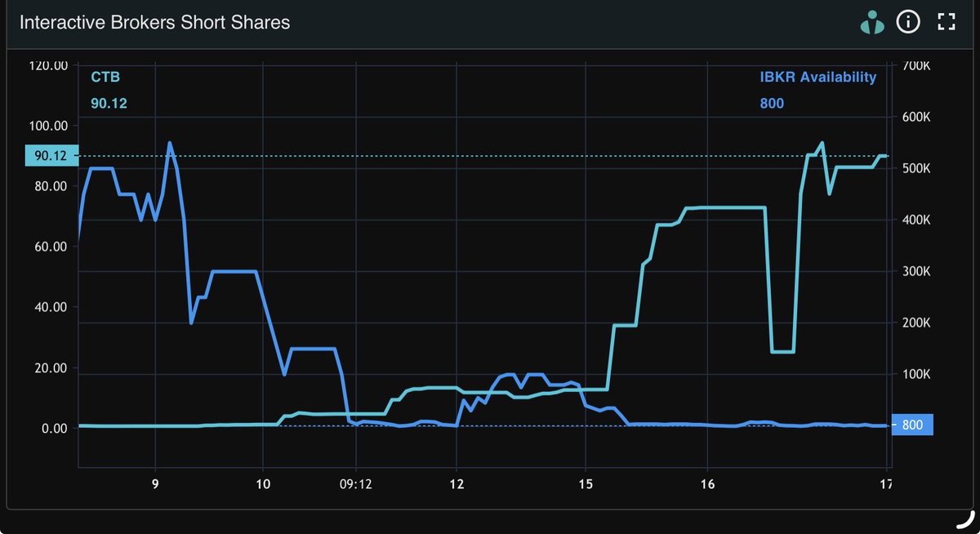Click the 300K right axis label
This screenshot has width=980, height=534.
pyautogui.click(x=915, y=271)
